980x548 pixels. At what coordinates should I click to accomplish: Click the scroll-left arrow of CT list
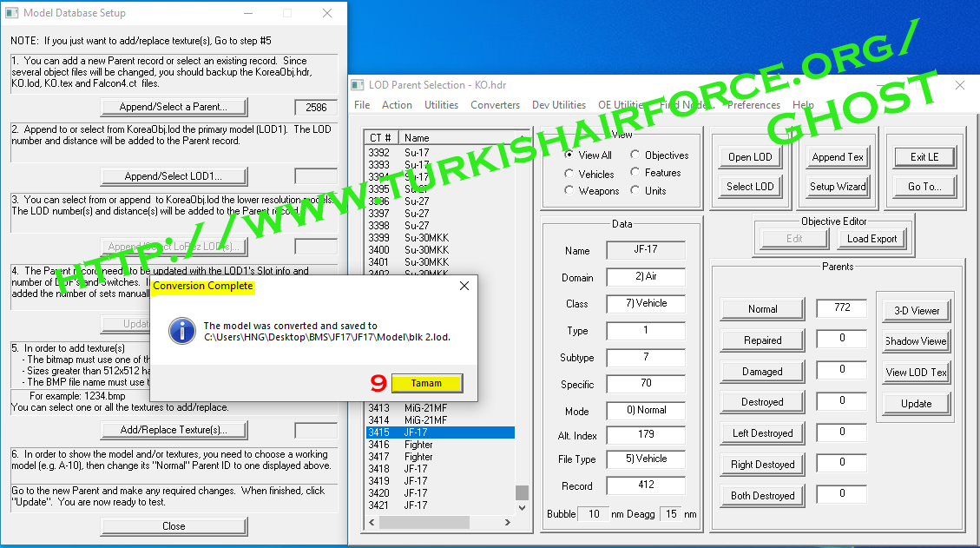click(372, 522)
